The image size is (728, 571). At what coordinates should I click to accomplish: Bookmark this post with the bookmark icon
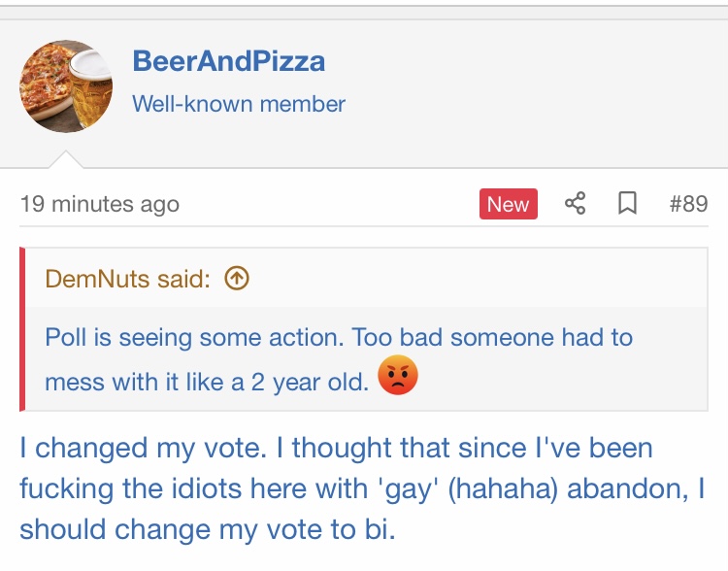point(628,204)
